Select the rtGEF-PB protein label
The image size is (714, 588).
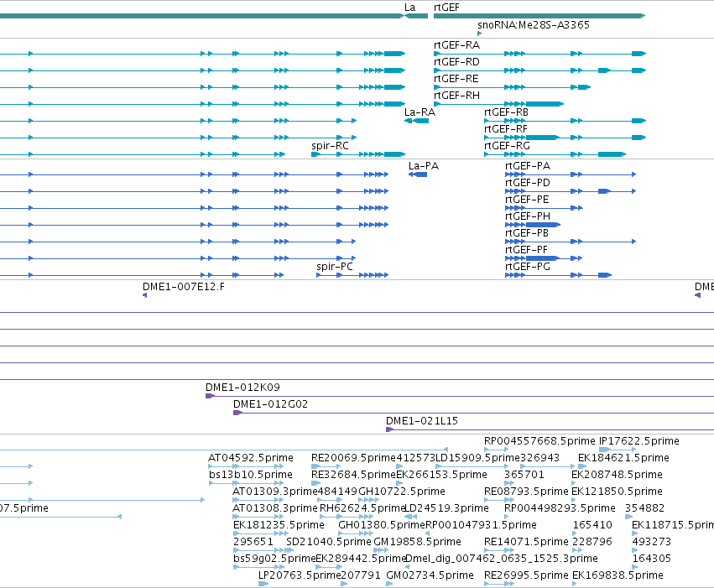(527, 233)
